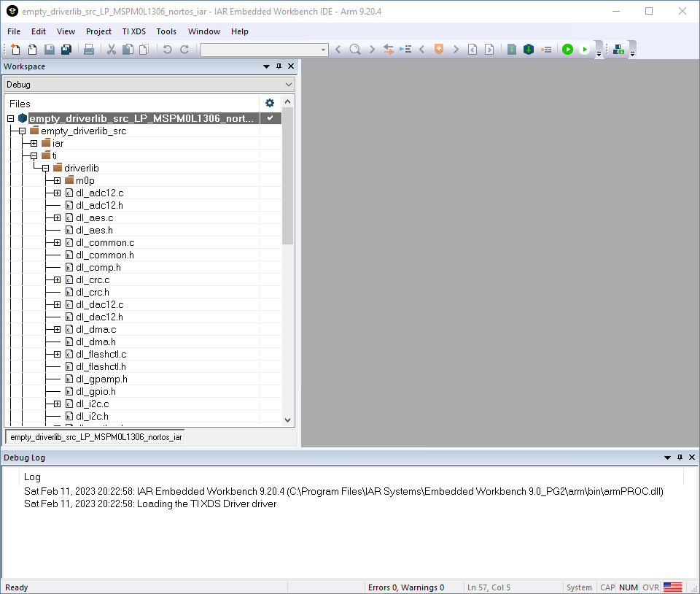Open the Project menu
Image resolution: width=700 pixels, height=594 pixels.
(98, 31)
